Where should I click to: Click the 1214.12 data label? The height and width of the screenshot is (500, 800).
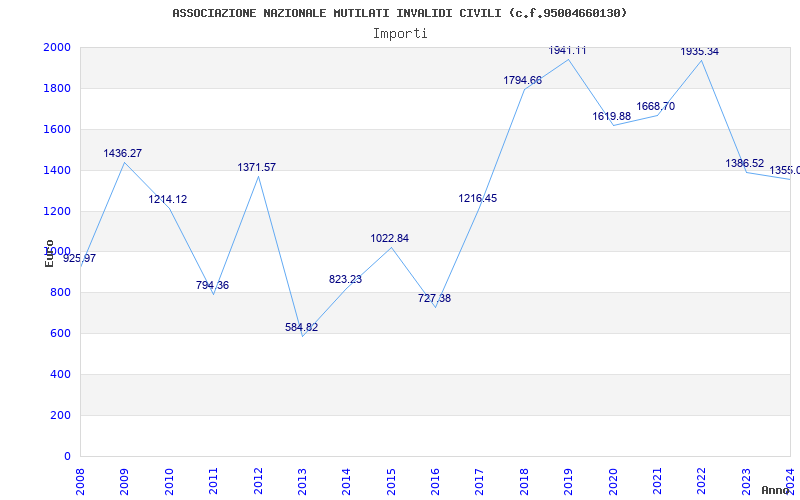click(168, 199)
